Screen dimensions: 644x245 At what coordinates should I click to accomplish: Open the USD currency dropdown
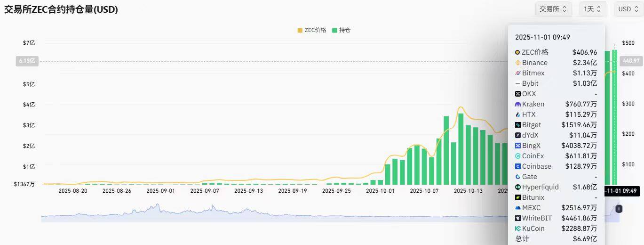tap(628, 9)
